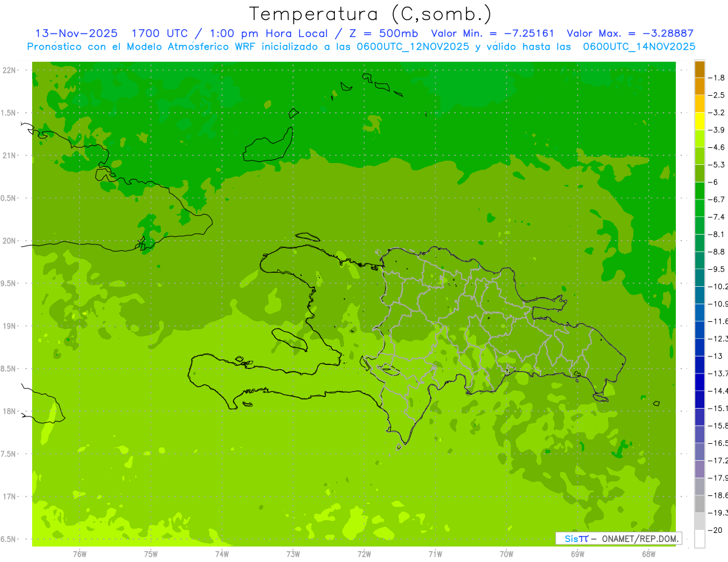Click the "-1.8" colorbar label
Image resolution: width=728 pixels, height=562 pixels.
click(x=716, y=78)
